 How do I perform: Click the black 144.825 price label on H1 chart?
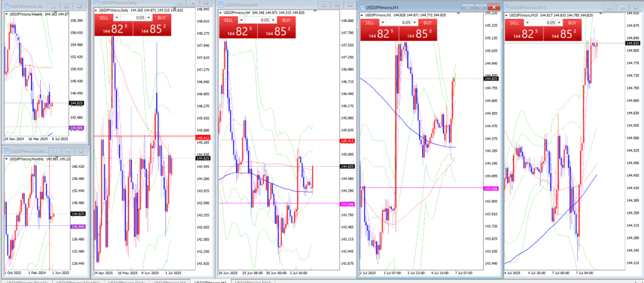(492, 79)
